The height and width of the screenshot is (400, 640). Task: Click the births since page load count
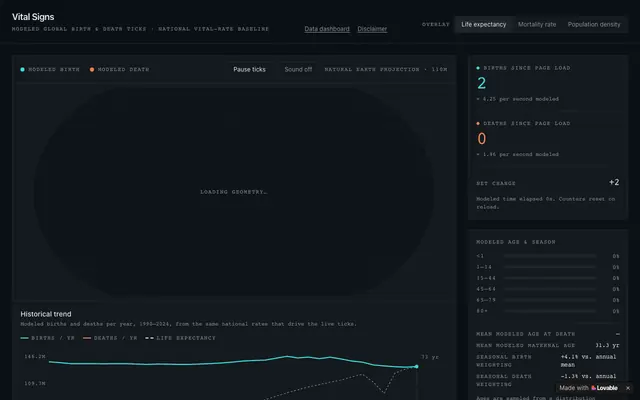(x=482, y=83)
